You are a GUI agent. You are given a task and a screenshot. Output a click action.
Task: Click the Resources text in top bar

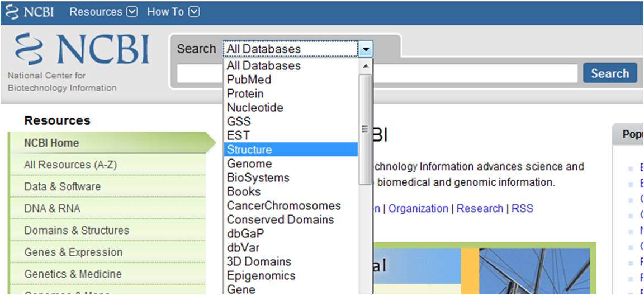tap(96, 12)
